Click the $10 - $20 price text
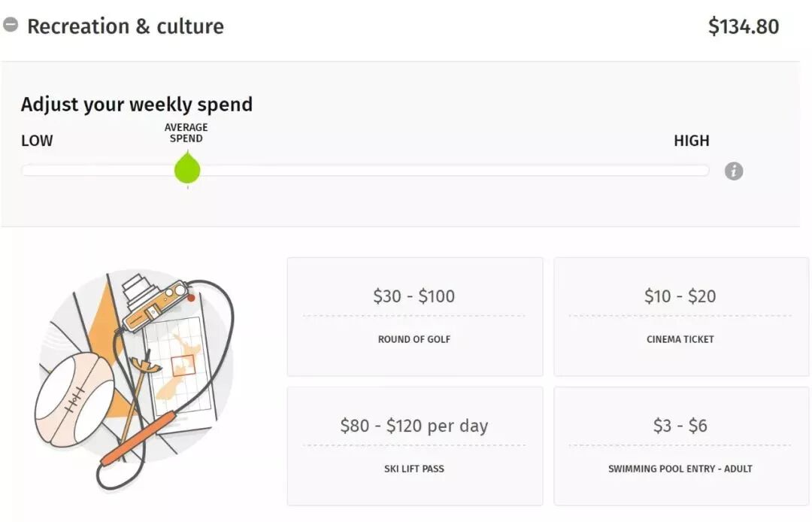Viewport: 812px width, 522px height. click(680, 296)
